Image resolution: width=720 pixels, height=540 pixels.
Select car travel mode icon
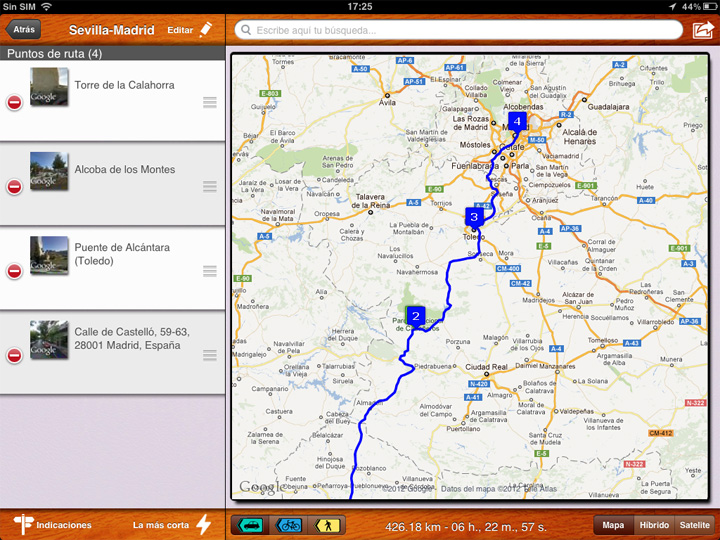(250, 525)
